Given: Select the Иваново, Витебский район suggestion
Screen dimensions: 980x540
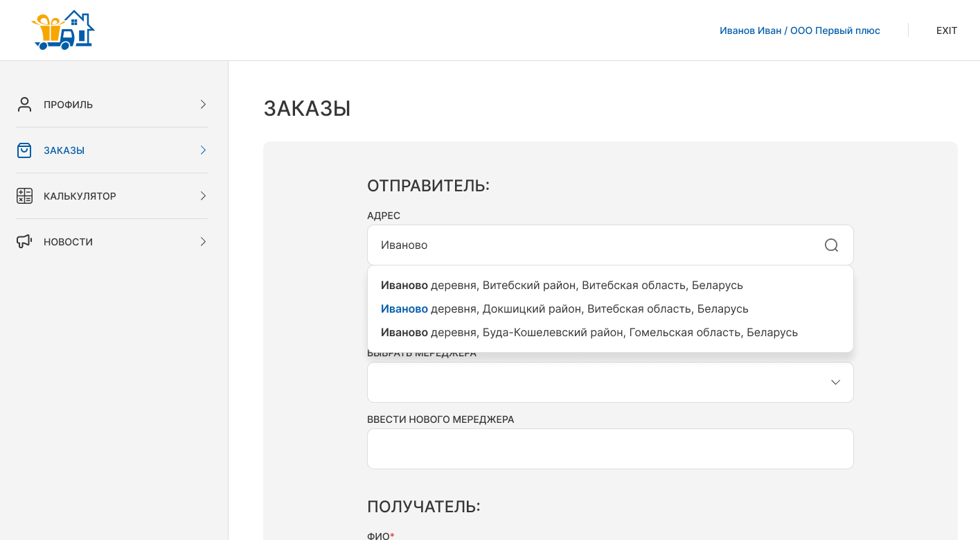Looking at the screenshot, I should click(562, 286).
